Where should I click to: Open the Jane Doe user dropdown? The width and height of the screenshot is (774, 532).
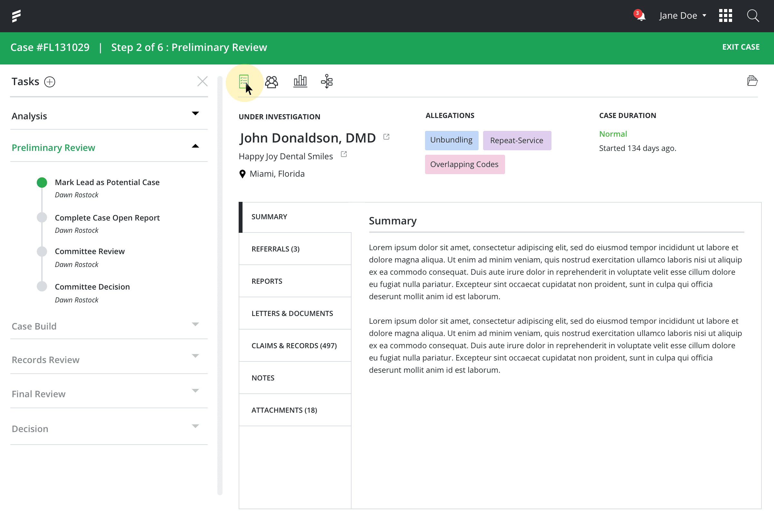click(682, 16)
